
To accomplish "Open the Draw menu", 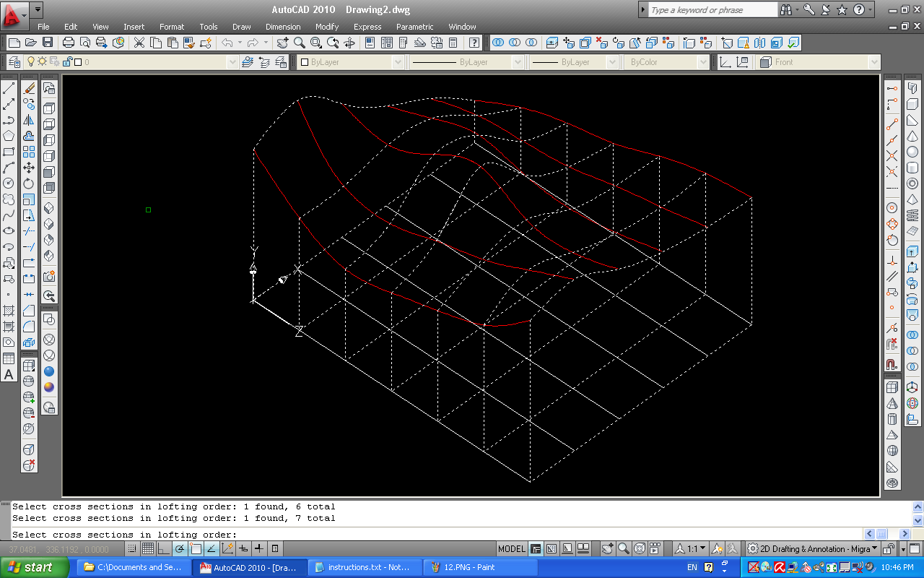I will [241, 27].
